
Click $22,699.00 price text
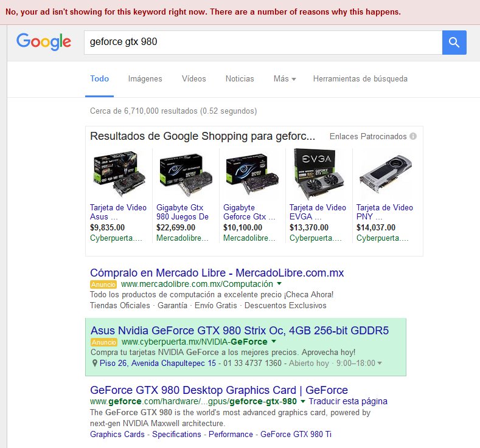[x=176, y=227]
